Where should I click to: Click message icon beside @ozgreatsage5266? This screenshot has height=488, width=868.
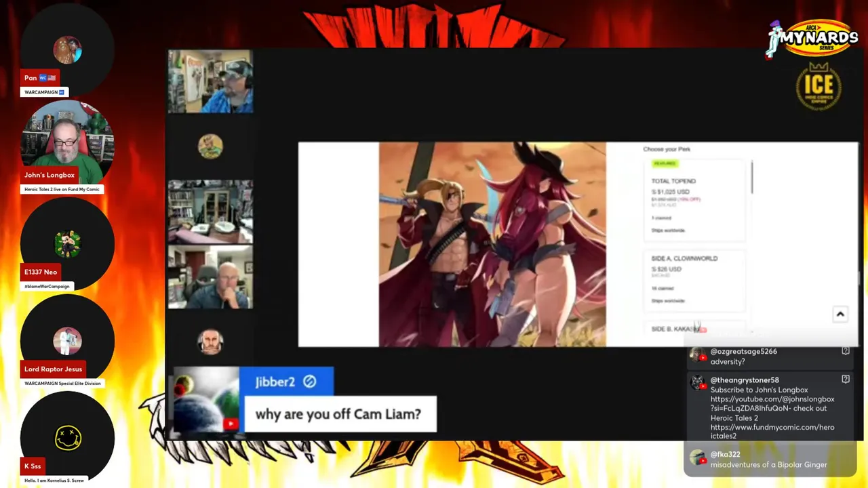845,351
